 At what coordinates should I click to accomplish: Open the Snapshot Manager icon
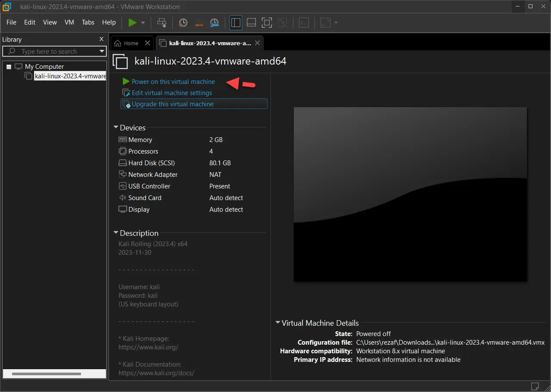[215, 22]
